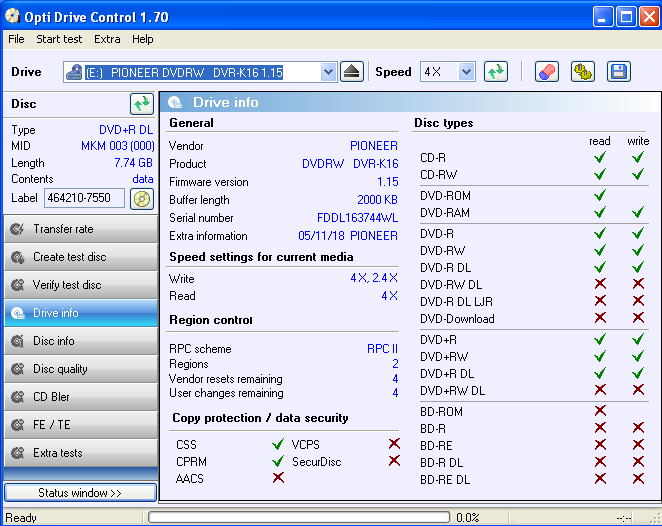Click the disc Label input field
662x526 pixels.
[84, 198]
